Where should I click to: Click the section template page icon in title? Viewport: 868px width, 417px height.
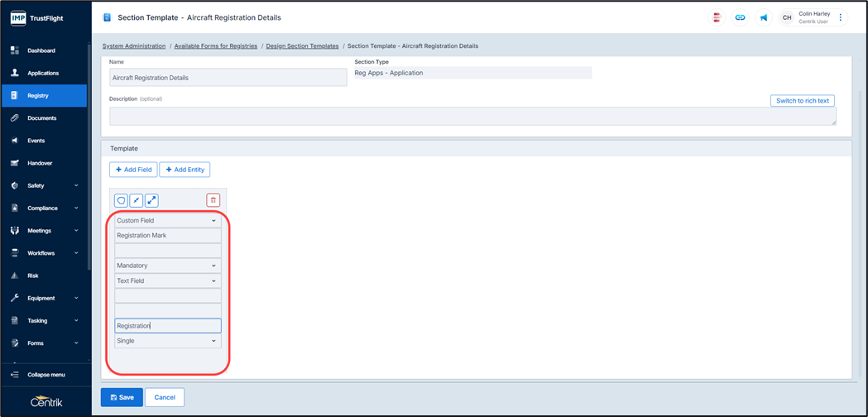pyautogui.click(x=108, y=17)
